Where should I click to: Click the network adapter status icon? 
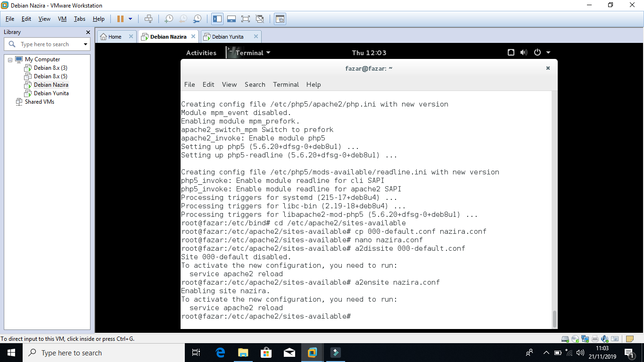(585, 339)
